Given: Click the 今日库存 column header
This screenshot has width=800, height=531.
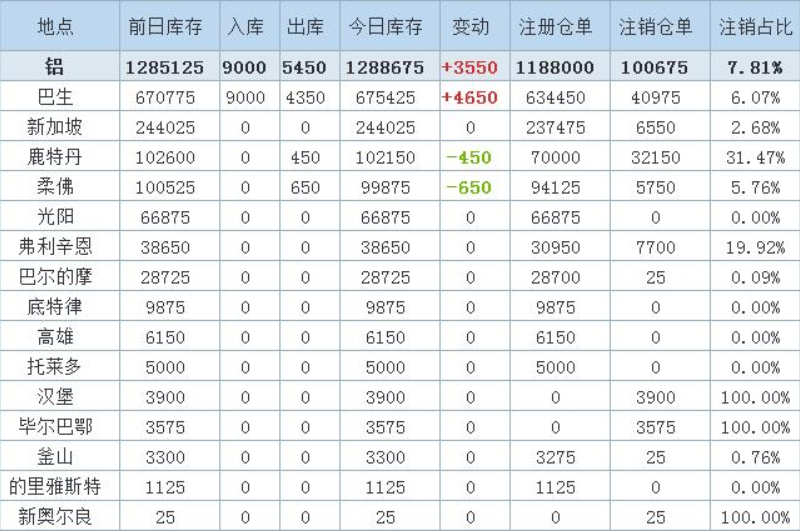Looking at the screenshot, I should 386,27.
